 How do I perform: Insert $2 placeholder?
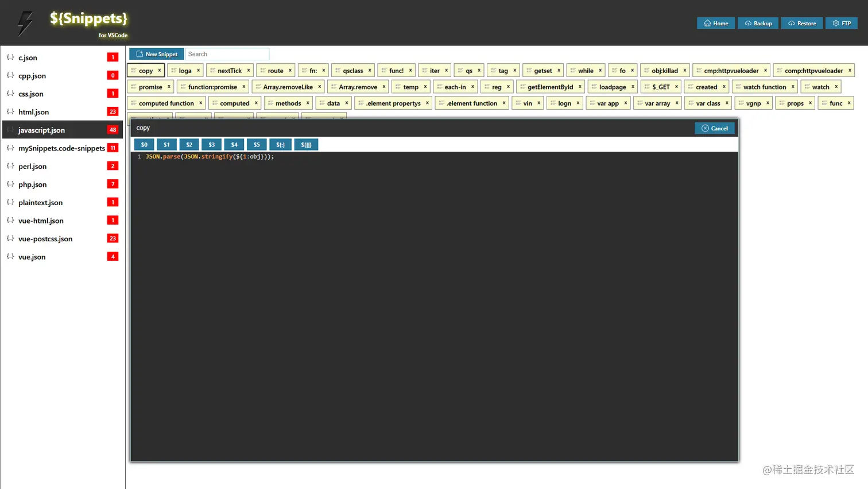[x=189, y=145]
